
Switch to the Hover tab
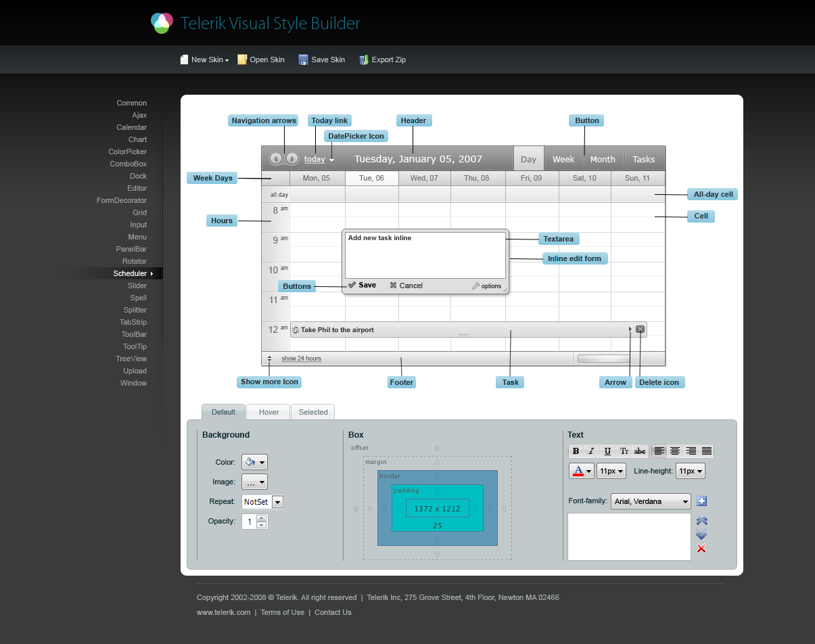pos(269,412)
